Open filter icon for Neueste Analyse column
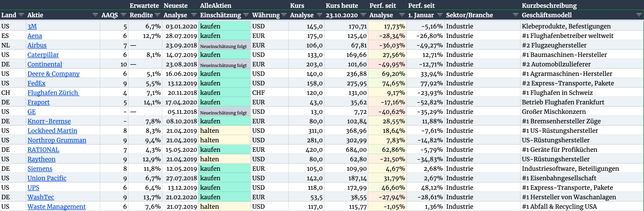Viewport: 644px width, 211px height. (x=194, y=15)
